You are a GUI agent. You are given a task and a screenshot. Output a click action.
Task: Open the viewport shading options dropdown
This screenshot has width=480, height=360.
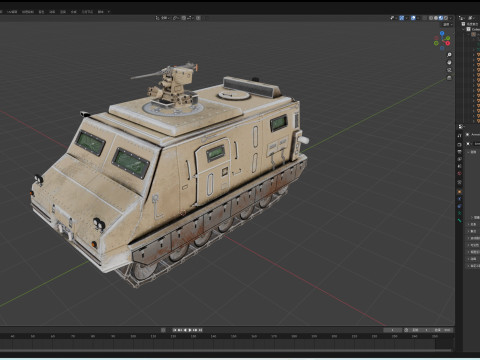point(451,18)
